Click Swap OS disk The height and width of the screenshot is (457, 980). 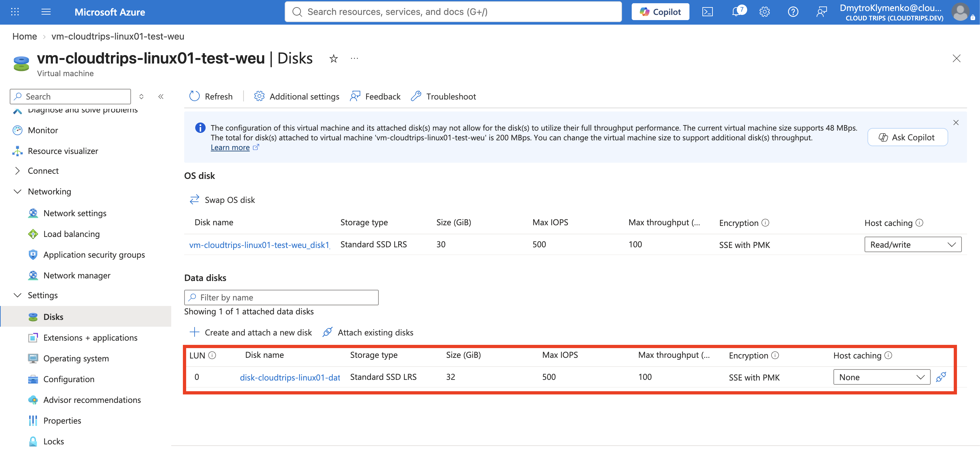222,200
